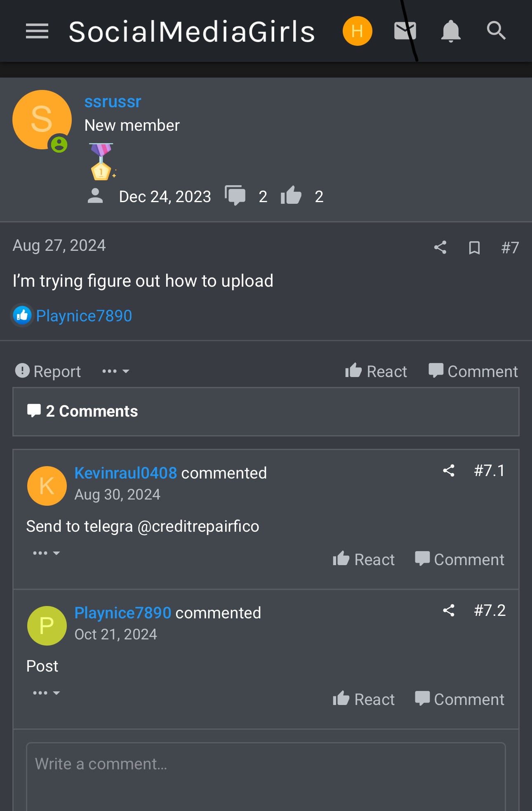Open ssrussr's profile link
Image resolution: width=532 pixels, height=811 pixels.
pos(113,102)
